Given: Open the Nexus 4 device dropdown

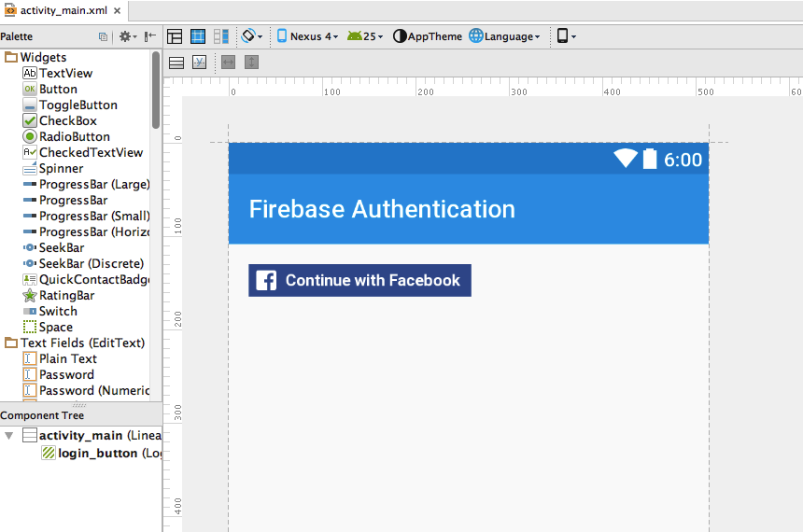Looking at the screenshot, I should tap(307, 36).
